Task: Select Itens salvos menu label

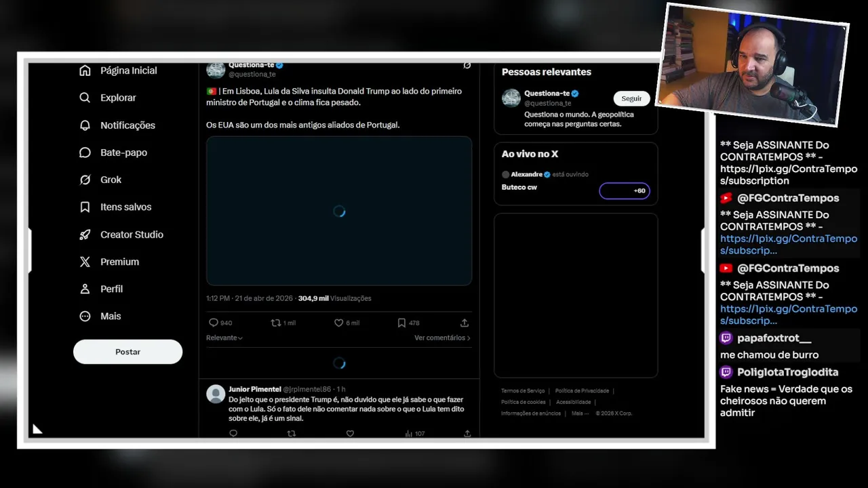Action: coord(126,207)
